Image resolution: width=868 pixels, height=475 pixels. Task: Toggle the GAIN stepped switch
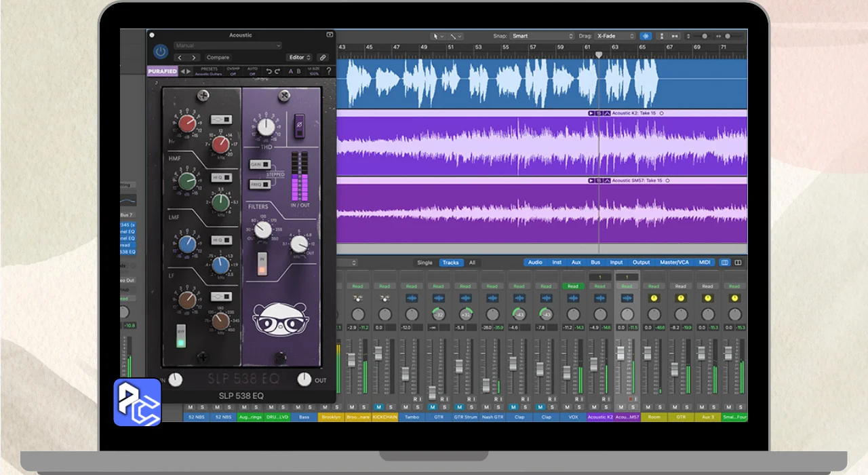tap(260, 164)
